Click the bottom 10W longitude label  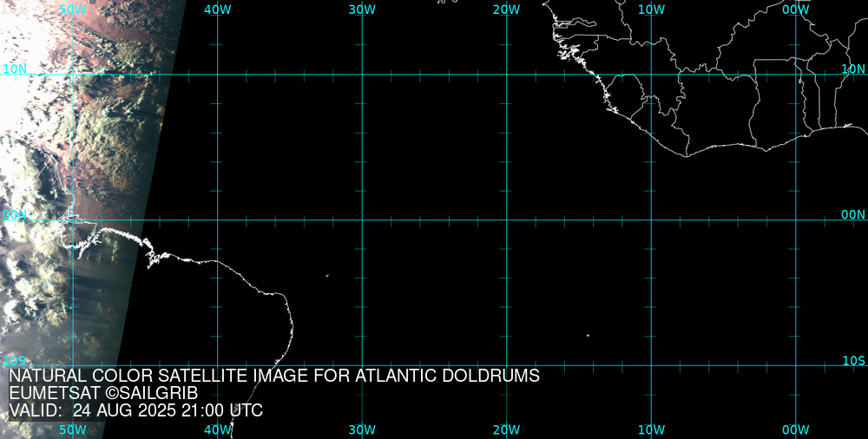click(x=652, y=429)
